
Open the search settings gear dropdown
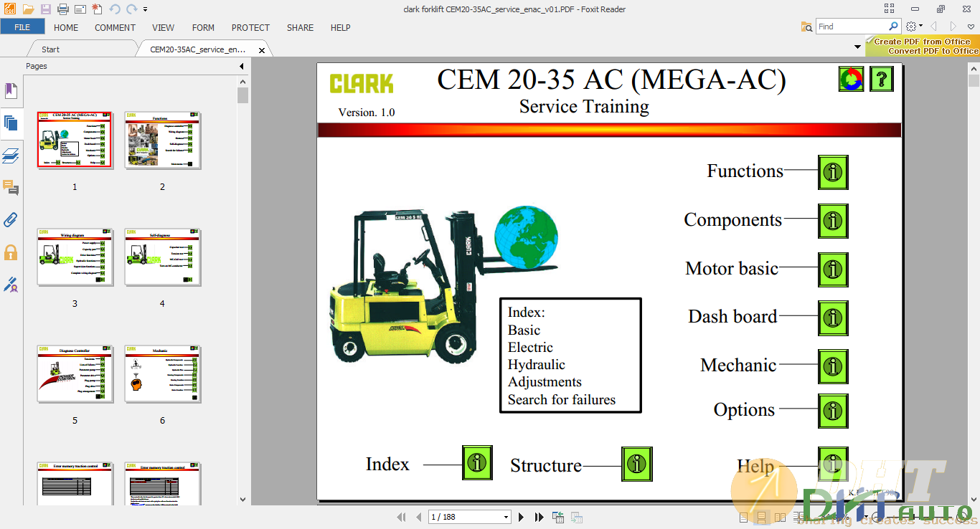click(x=914, y=27)
